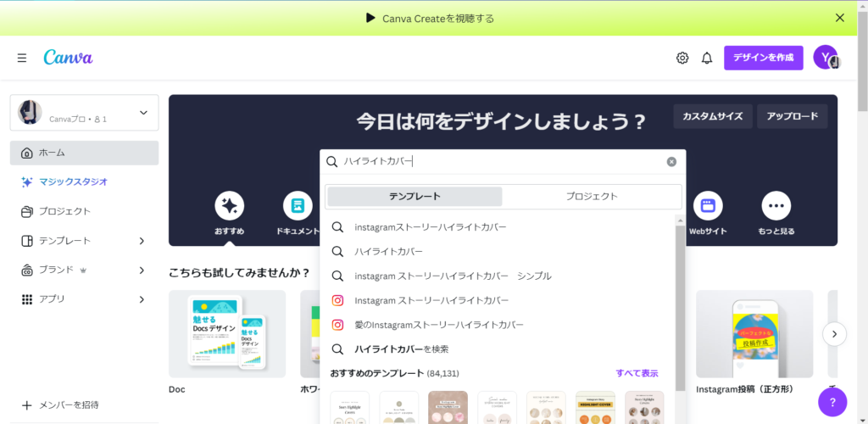Open settings gear icon in header
This screenshot has height=424, width=868.
coord(682,59)
